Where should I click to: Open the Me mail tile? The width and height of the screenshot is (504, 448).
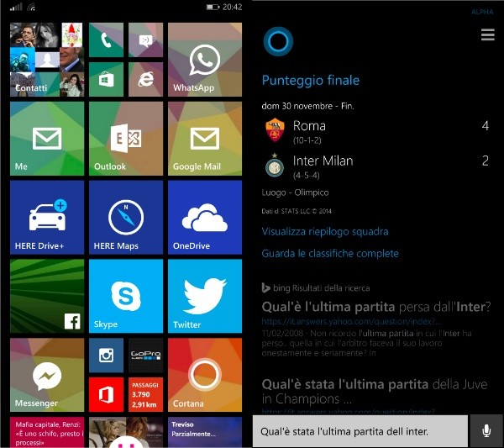pyautogui.click(x=47, y=139)
